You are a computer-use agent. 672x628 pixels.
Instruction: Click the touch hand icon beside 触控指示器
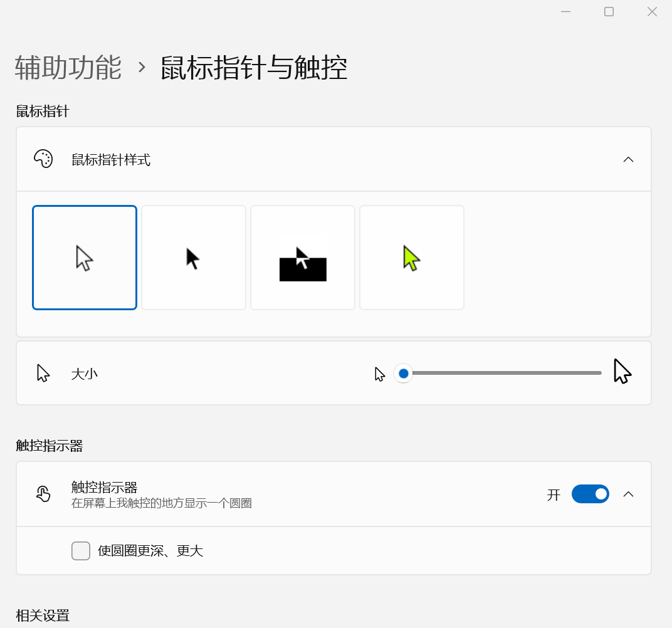tap(43, 494)
